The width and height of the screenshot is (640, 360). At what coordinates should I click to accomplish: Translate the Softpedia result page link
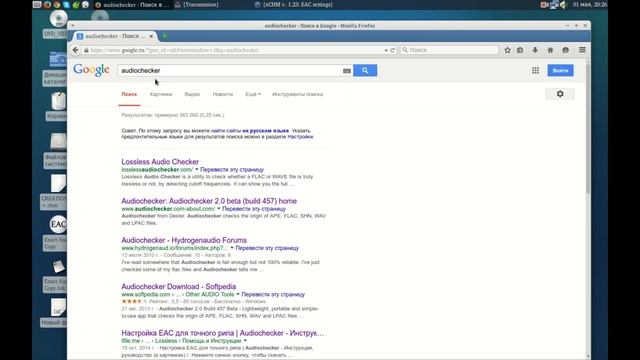coord(273,294)
